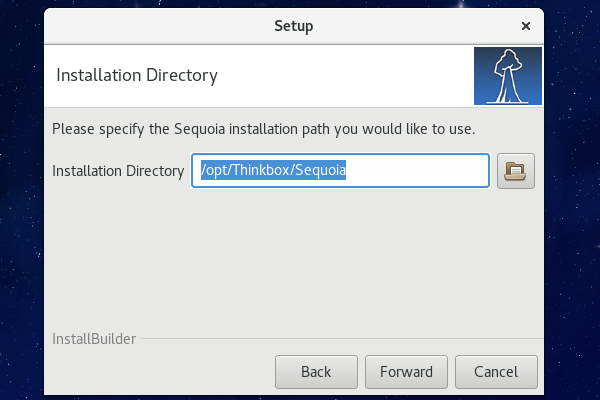Click the 'Please specify the Sequoia installation path' text
The image size is (600, 400).
(263, 129)
